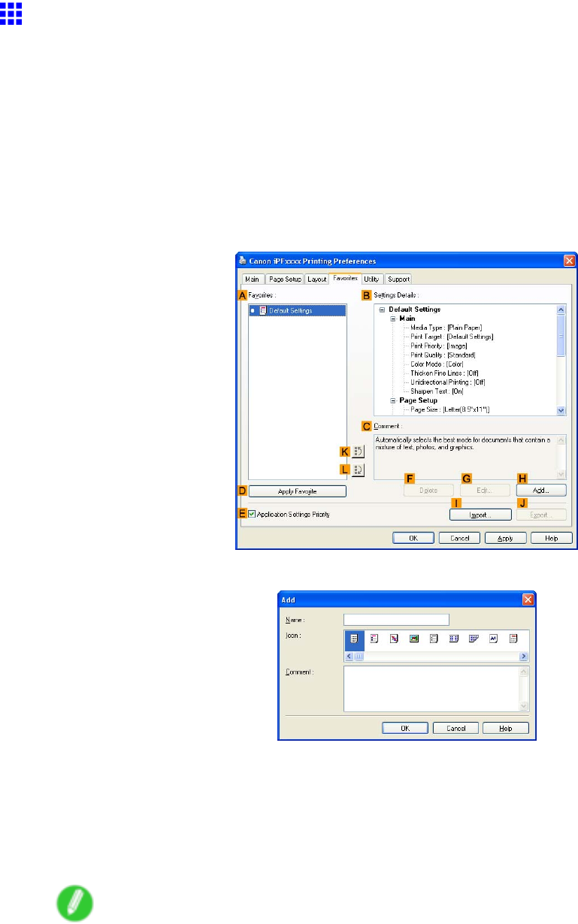
Task: Click the Apply button in Printing Preferences
Action: click(505, 538)
